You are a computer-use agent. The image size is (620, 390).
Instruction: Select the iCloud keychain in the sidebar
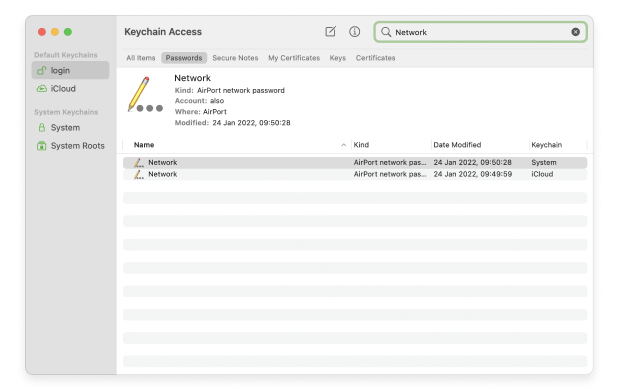pos(70,89)
